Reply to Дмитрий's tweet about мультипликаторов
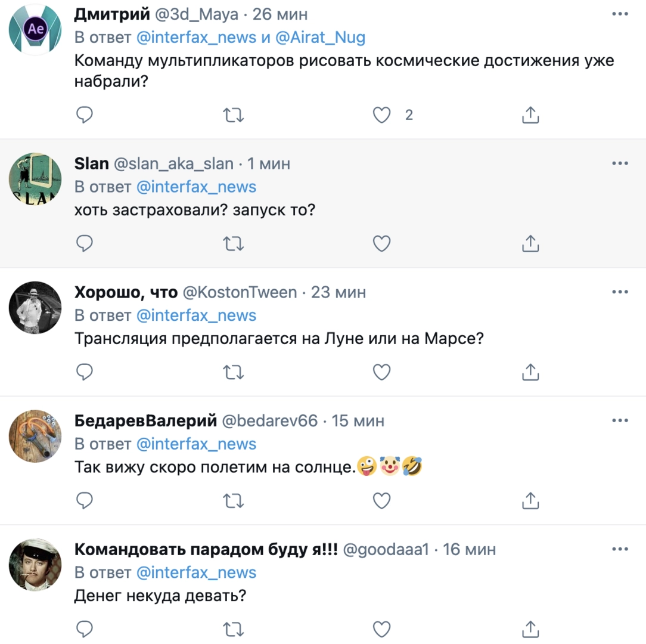This screenshot has height=644, width=646. [85, 115]
